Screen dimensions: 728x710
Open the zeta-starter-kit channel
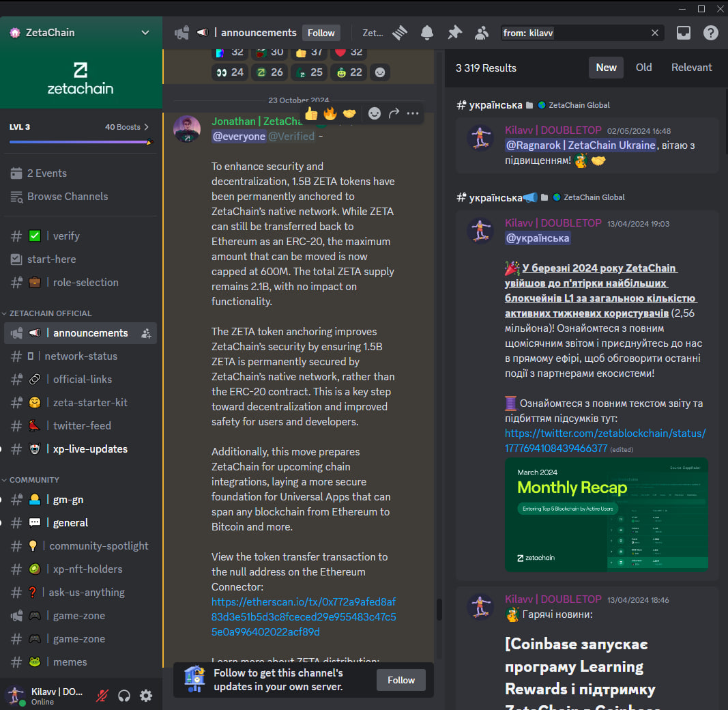point(81,403)
